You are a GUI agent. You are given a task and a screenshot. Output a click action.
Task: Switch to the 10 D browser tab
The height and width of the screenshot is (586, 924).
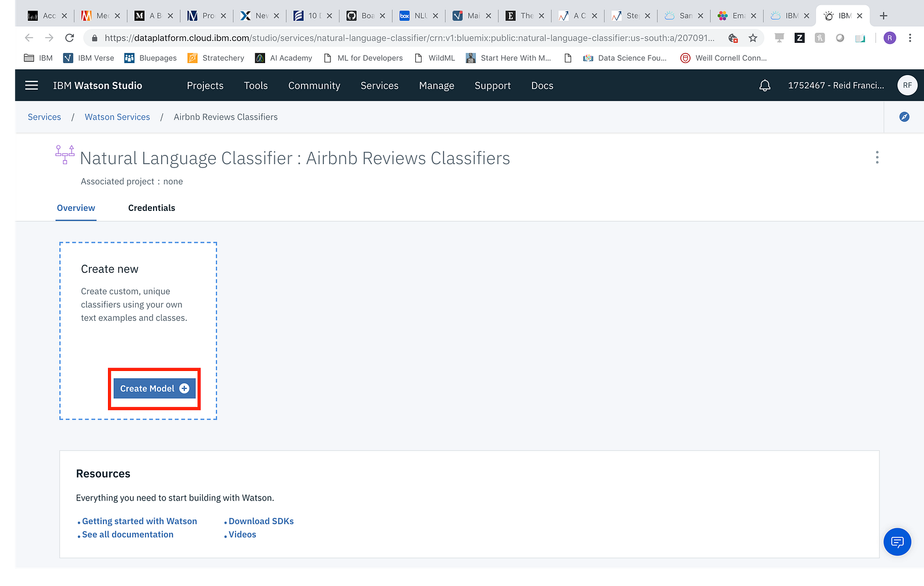(x=312, y=16)
